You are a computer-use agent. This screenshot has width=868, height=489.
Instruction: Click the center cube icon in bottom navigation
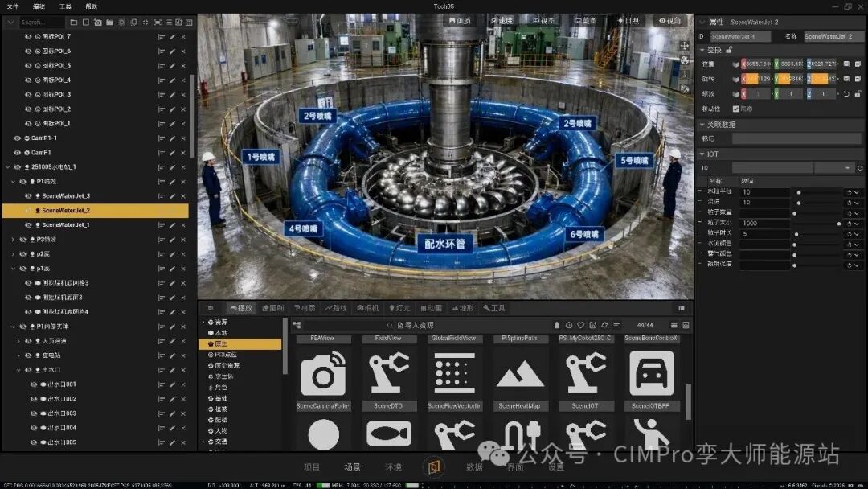433,466
